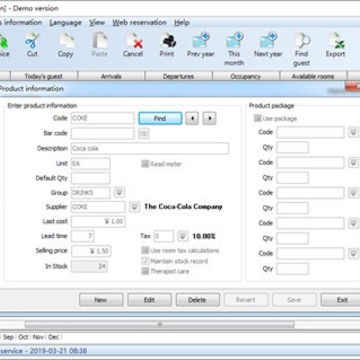Open the Help menu
360x360 pixels.
click(x=182, y=23)
